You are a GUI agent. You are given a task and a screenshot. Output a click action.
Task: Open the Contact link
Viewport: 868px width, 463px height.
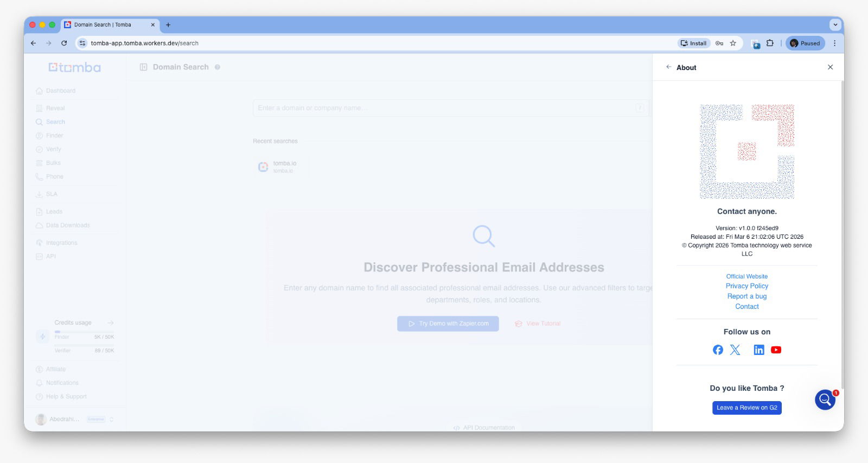coord(746,307)
